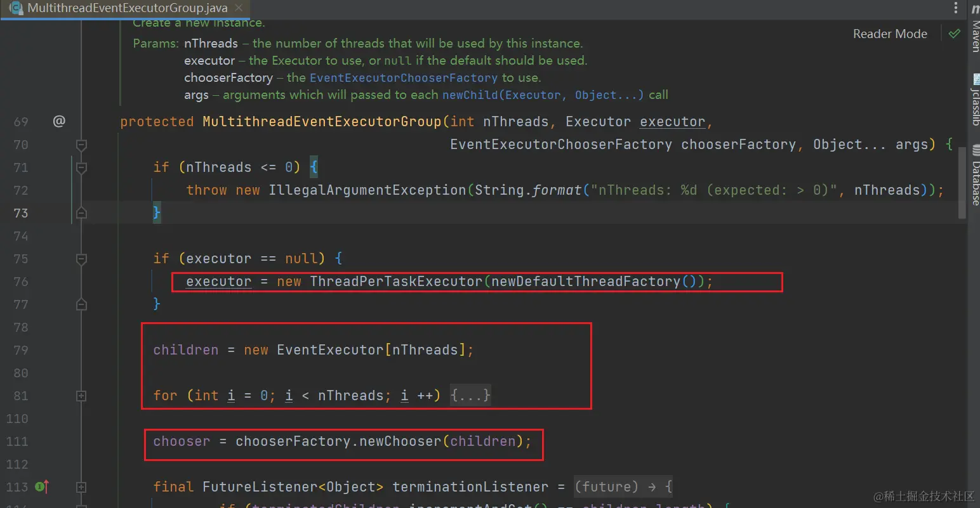980x508 pixels.
Task: Open the Database tool window
Action: (x=975, y=176)
